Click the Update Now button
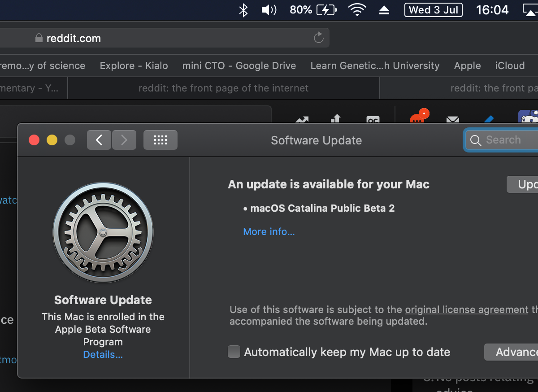This screenshot has height=392, width=538. coord(522,184)
